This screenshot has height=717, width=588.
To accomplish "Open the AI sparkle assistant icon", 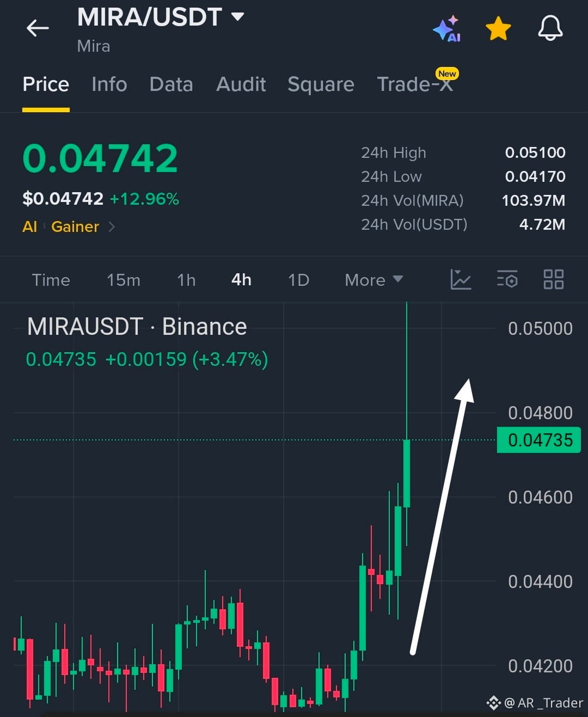I will click(447, 29).
